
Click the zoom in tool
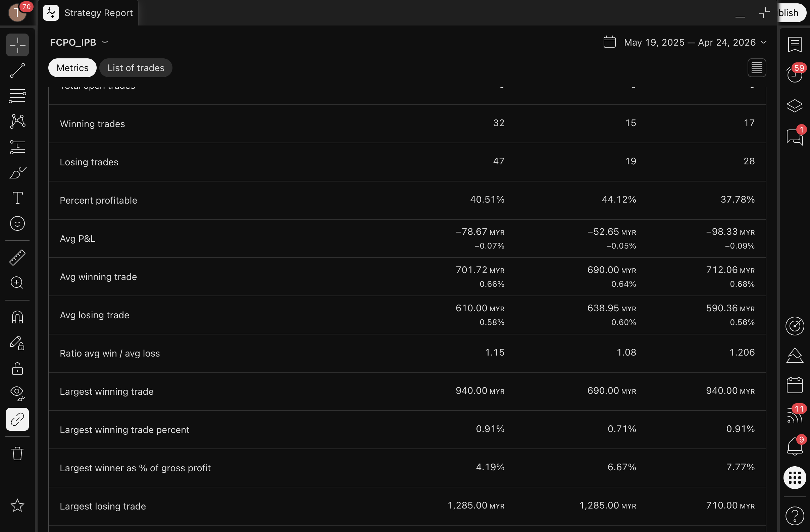pos(17,283)
